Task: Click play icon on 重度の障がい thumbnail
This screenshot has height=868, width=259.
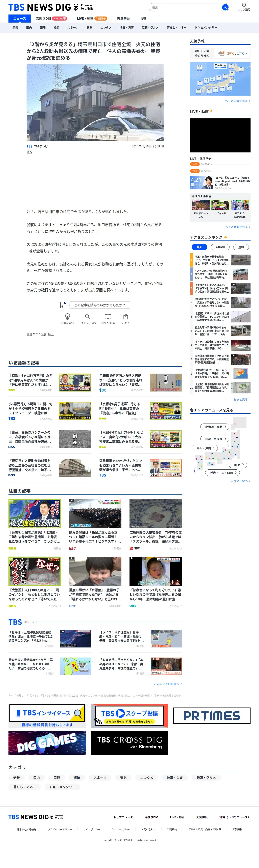Action: (x=71, y=558)
